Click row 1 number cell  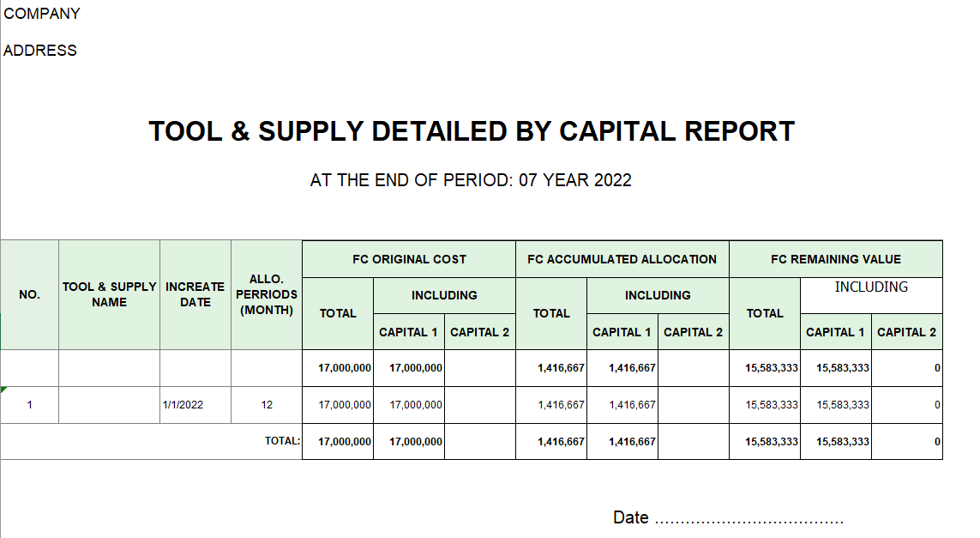pos(29,405)
